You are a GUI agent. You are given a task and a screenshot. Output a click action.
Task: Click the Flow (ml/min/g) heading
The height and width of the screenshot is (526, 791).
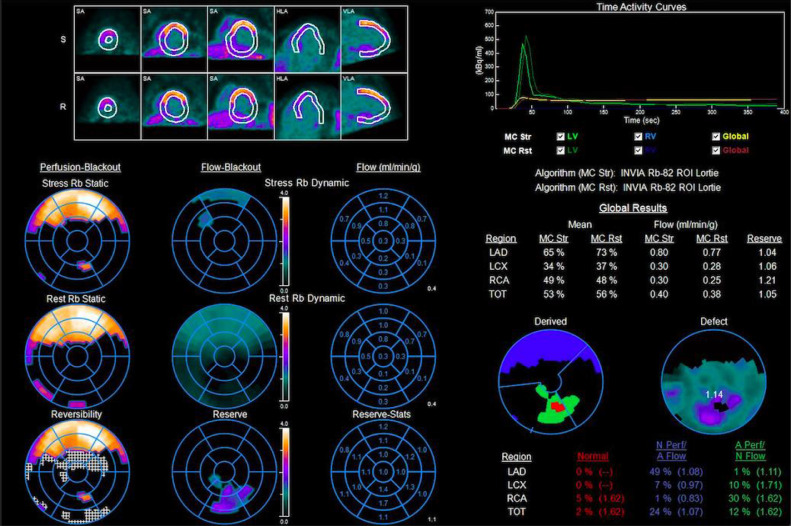(x=388, y=167)
